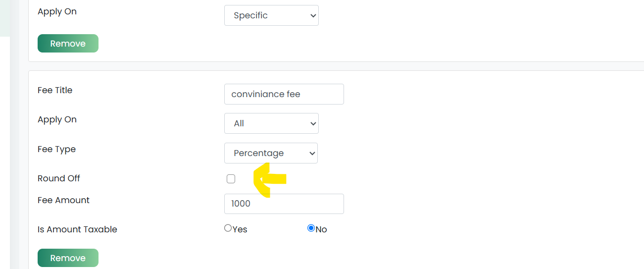This screenshot has height=269, width=644.
Task: Select the No radio for Is Amount Taxable
Action: click(x=311, y=228)
